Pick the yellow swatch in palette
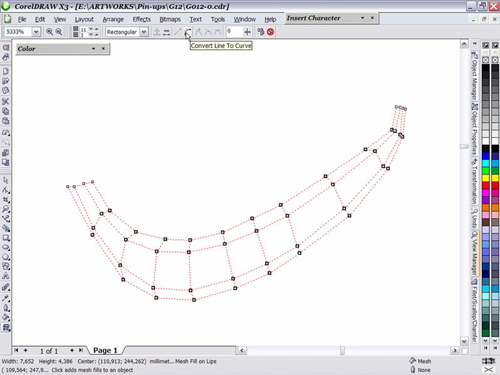This screenshot has height=375, width=500. (486, 178)
